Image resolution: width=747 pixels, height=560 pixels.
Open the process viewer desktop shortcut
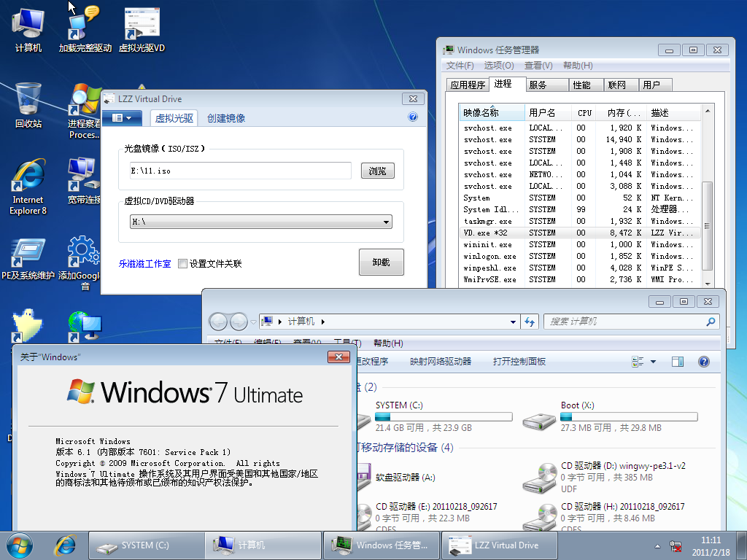[x=85, y=111]
